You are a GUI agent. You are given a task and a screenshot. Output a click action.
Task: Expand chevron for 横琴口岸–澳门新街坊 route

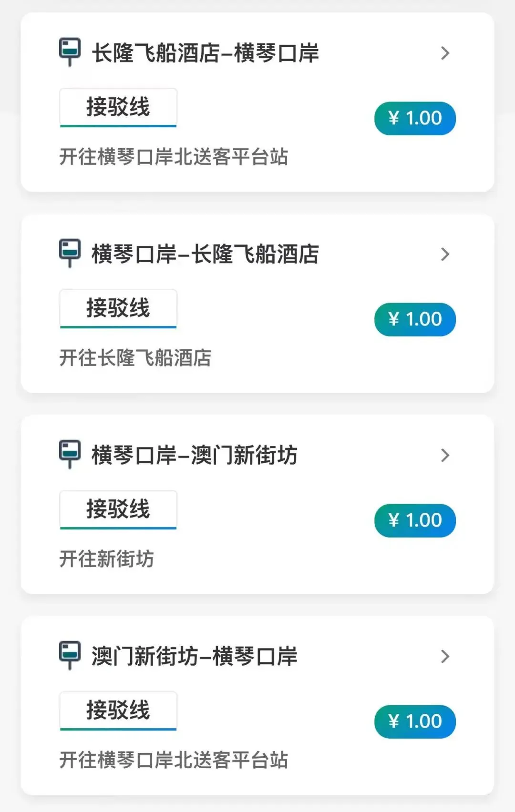[445, 455]
